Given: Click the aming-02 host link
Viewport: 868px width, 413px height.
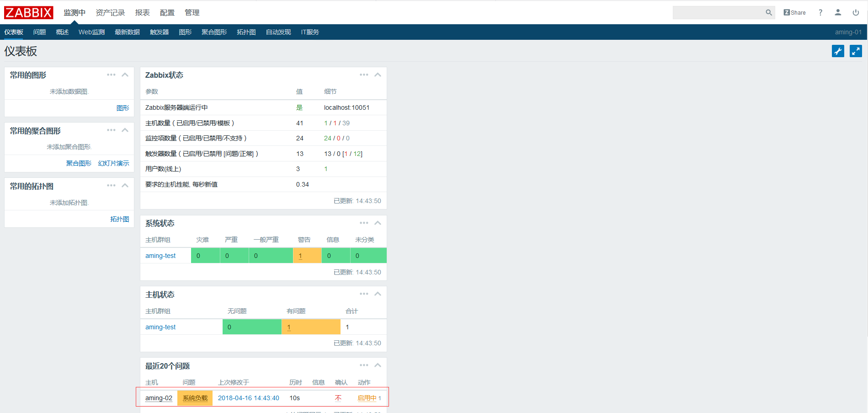Looking at the screenshot, I should click(159, 398).
